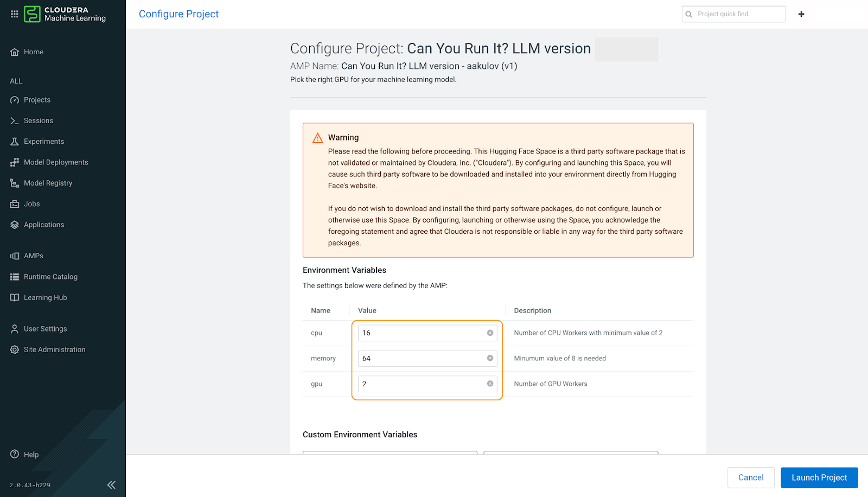This screenshot has height=497, width=868.
Task: Open the Projects section
Action: click(37, 99)
